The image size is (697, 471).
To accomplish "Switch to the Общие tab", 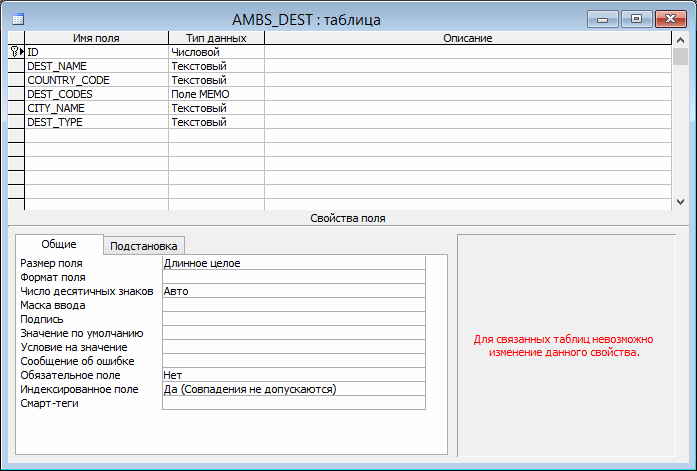I will [59, 244].
